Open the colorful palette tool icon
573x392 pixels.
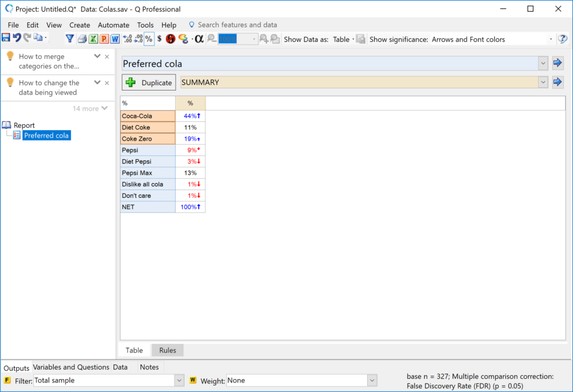[183, 39]
